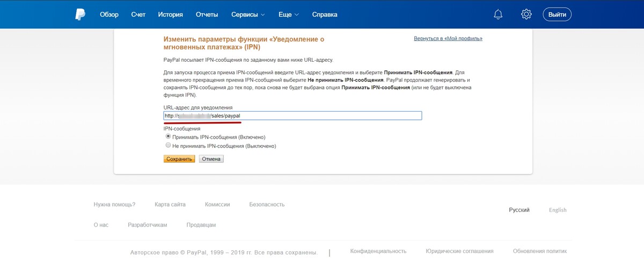Viewport: 644px width, 268px height.
Task: Open the Комиссии footer link
Action: point(217,205)
